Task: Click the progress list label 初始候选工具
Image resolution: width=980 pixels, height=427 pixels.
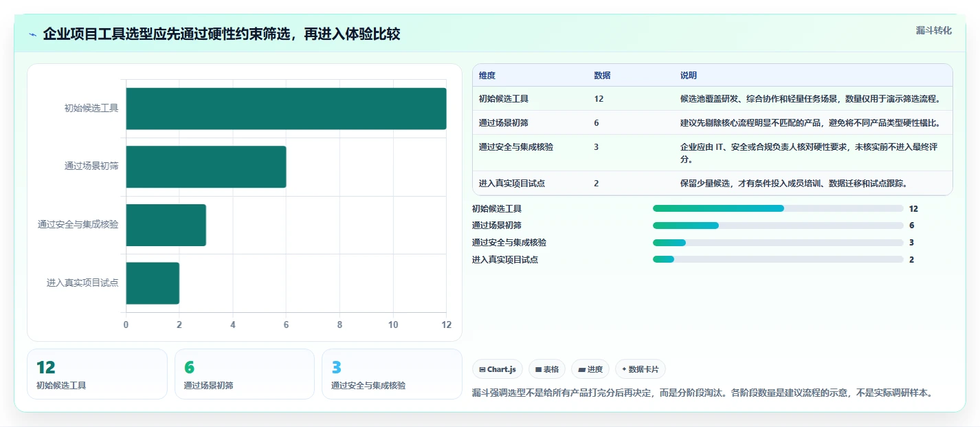Action: point(497,208)
